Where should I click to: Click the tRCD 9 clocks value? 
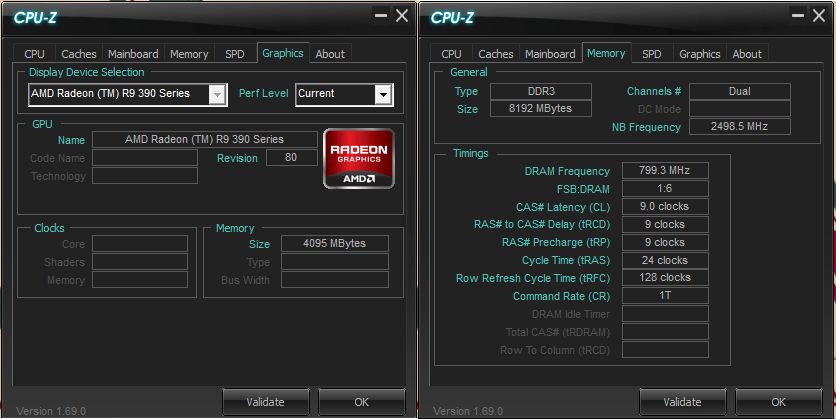coord(665,224)
